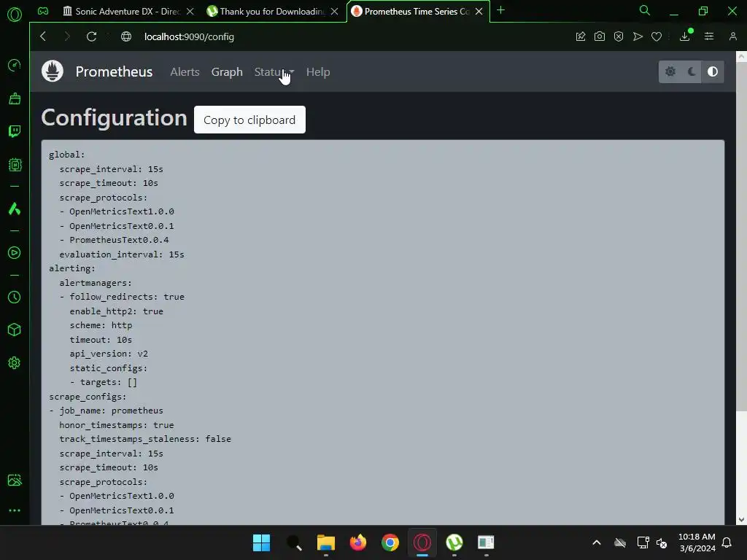The height and width of the screenshot is (560, 747).
Task: Open the chip icon in sidebar
Action: click(15, 165)
